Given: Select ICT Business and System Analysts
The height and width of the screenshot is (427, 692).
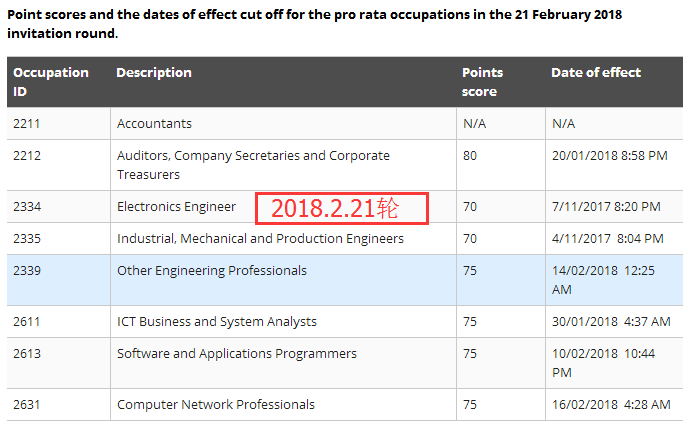Looking at the screenshot, I should coord(217,322).
